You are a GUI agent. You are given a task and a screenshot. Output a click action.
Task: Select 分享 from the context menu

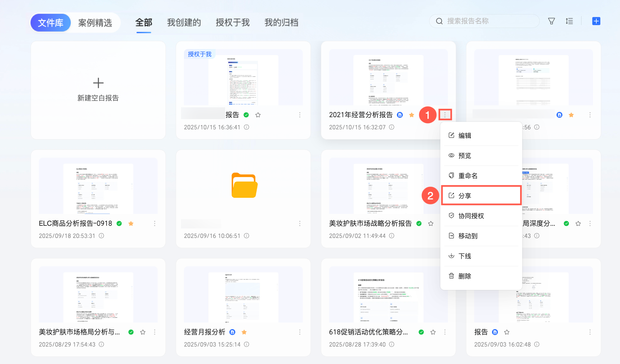click(481, 196)
